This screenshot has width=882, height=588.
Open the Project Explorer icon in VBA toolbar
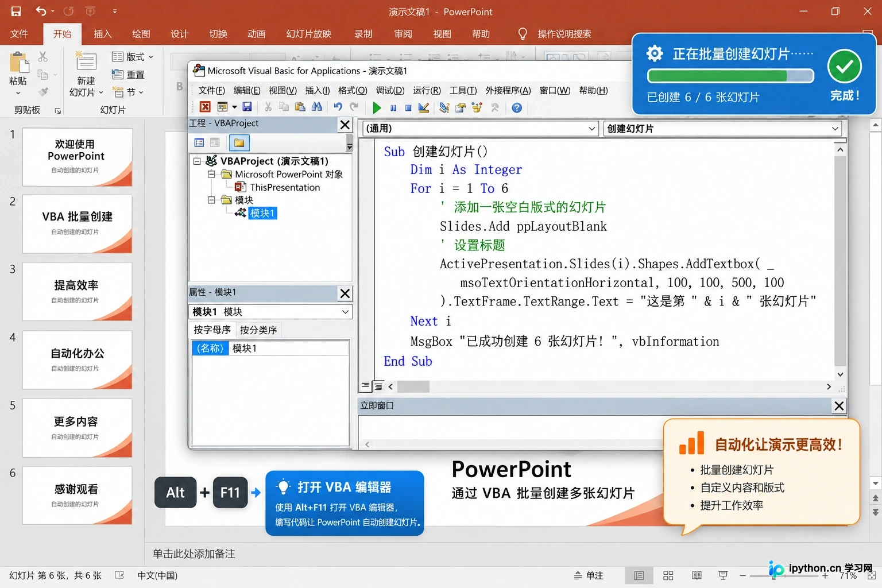click(x=444, y=107)
